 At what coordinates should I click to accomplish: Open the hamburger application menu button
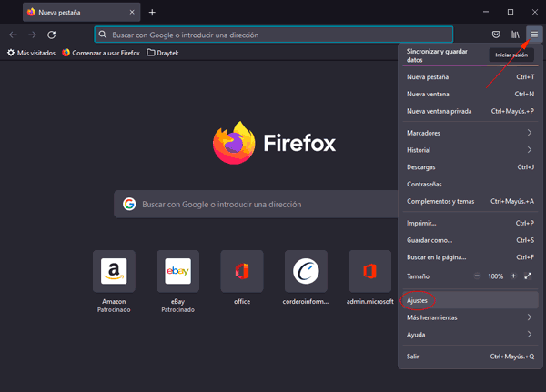click(x=534, y=35)
